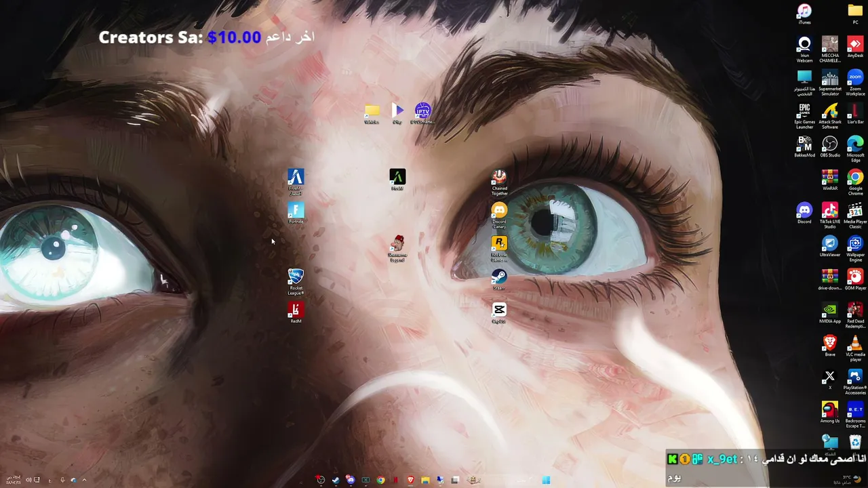Open the iTunes desktop shortcut
868x488 pixels.
804,14
